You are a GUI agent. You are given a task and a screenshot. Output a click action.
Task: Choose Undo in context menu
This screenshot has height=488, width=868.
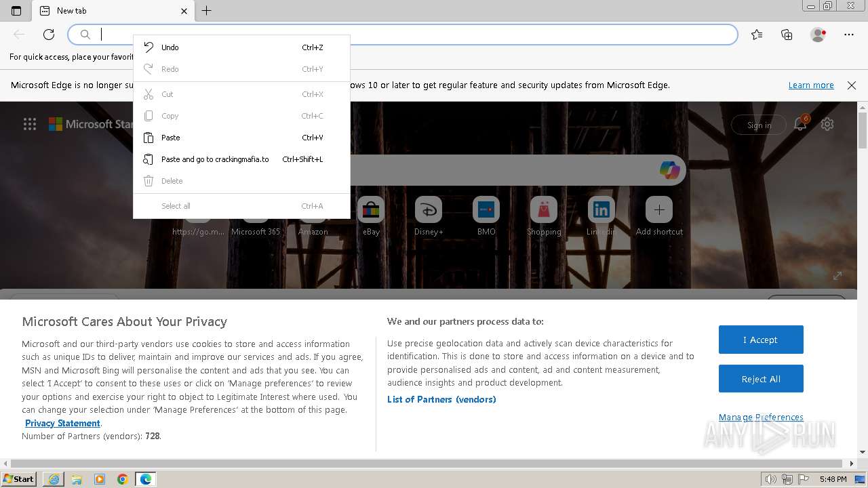[242, 47]
